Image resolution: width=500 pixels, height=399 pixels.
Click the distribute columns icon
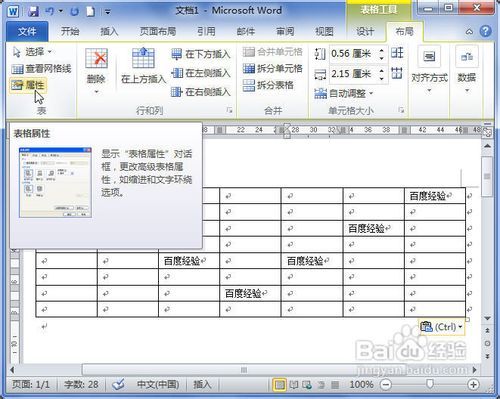click(397, 73)
